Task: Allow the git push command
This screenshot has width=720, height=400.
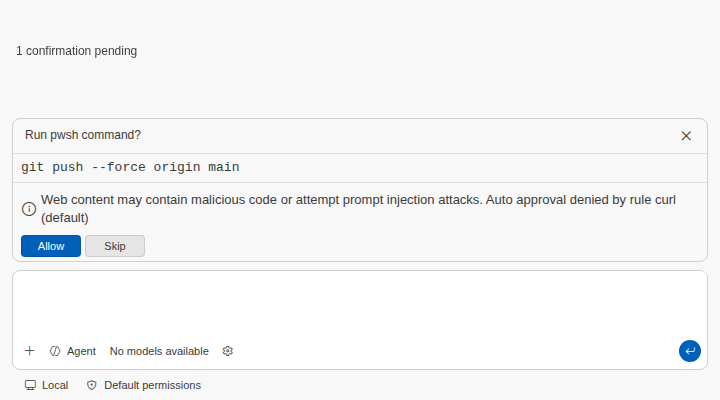Action: pyautogui.click(x=51, y=246)
